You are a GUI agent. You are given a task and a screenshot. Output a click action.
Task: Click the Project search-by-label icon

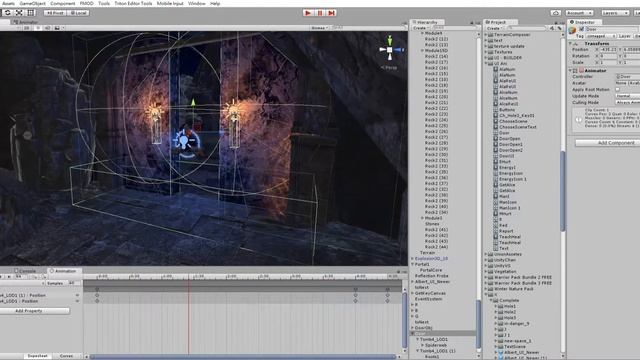(x=559, y=28)
